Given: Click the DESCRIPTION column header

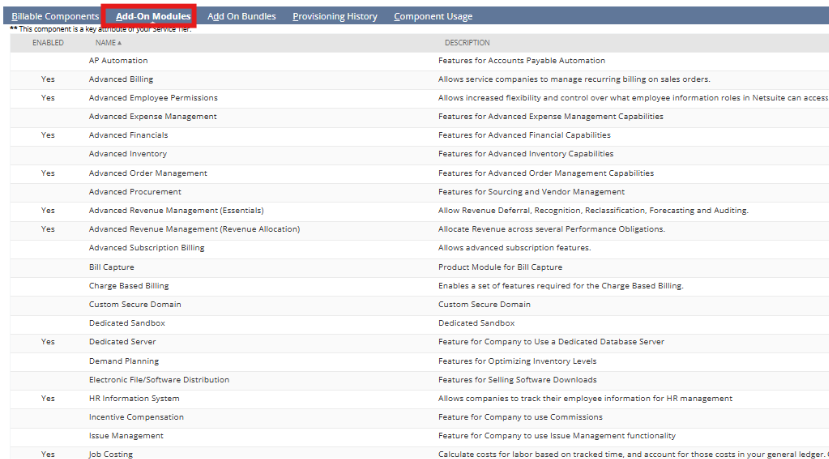Looking at the screenshot, I should [x=467, y=43].
